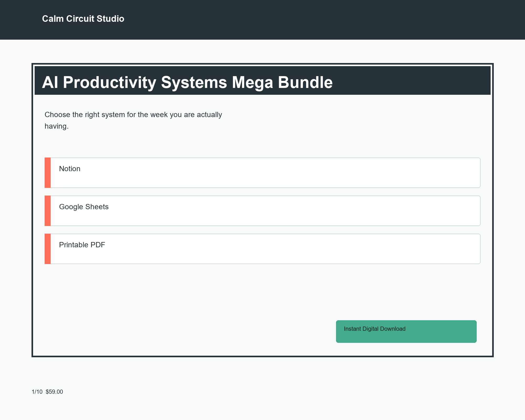This screenshot has height=420, width=525.
Task: Click the Calm Circuit Studio header logo
Action: coord(83,19)
